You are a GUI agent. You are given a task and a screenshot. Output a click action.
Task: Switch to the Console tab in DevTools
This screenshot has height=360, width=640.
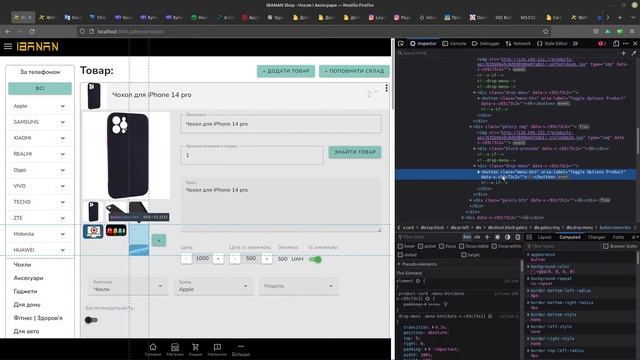tap(454, 43)
